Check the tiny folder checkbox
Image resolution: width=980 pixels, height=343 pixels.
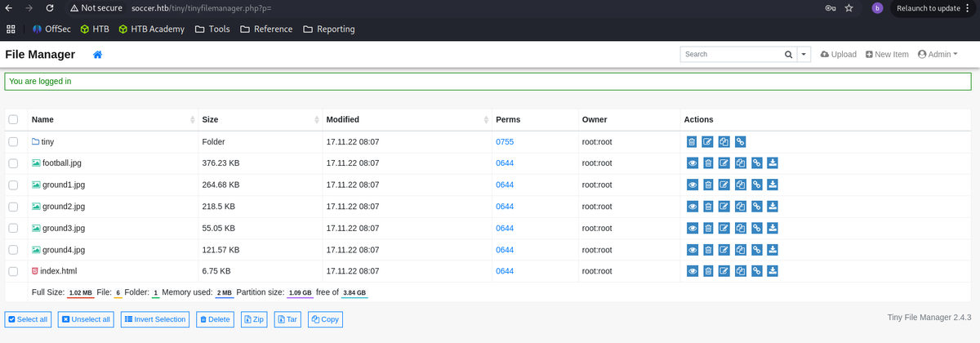[13, 142]
